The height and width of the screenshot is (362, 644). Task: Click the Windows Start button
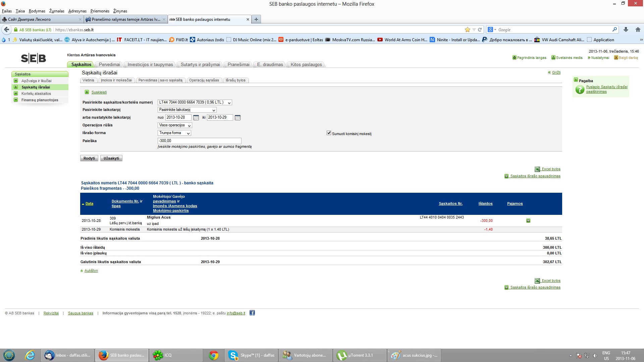click(x=9, y=355)
